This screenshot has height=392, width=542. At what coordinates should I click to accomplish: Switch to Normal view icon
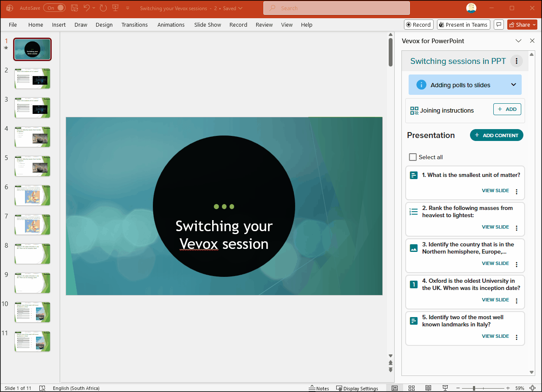pyautogui.click(x=395, y=388)
